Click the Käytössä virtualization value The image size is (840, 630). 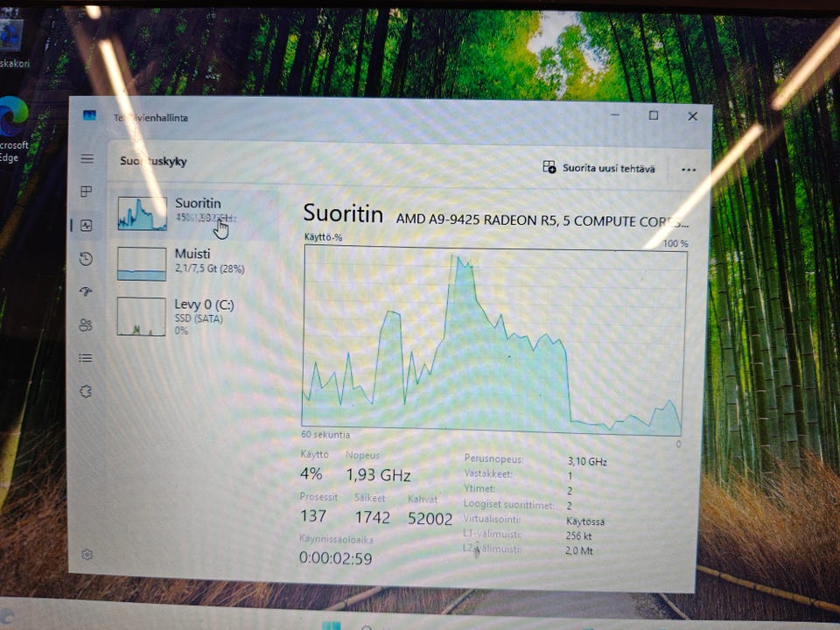[x=585, y=521]
